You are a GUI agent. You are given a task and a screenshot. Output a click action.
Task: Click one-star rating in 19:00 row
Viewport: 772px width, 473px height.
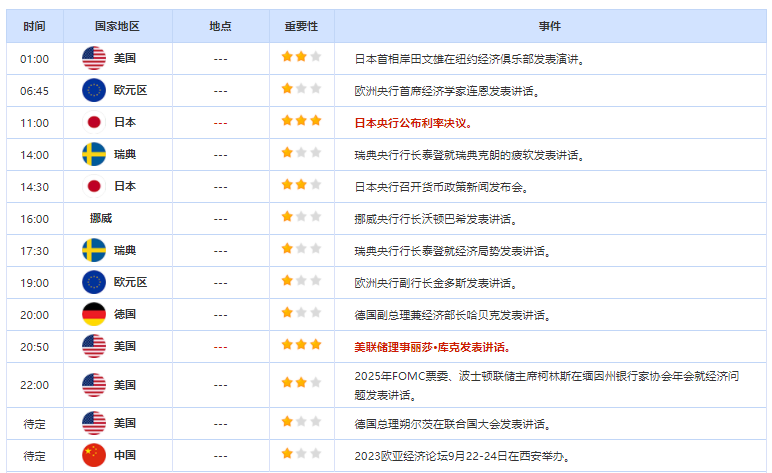tap(301, 281)
